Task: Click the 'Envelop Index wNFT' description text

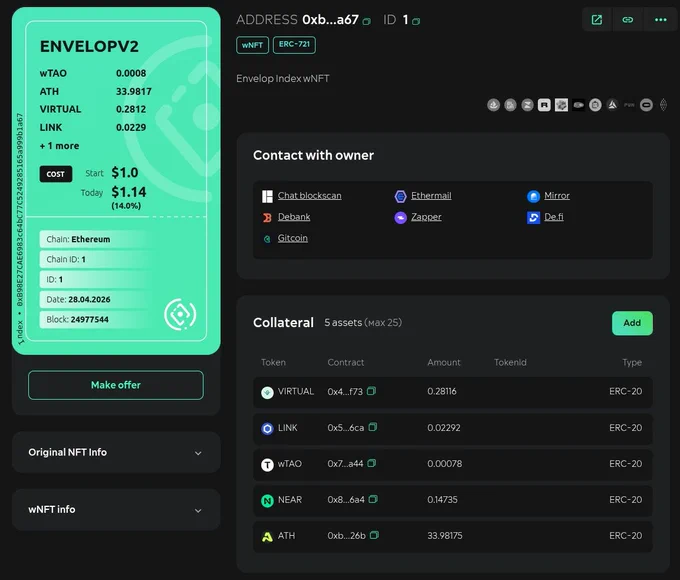Action: [283, 79]
